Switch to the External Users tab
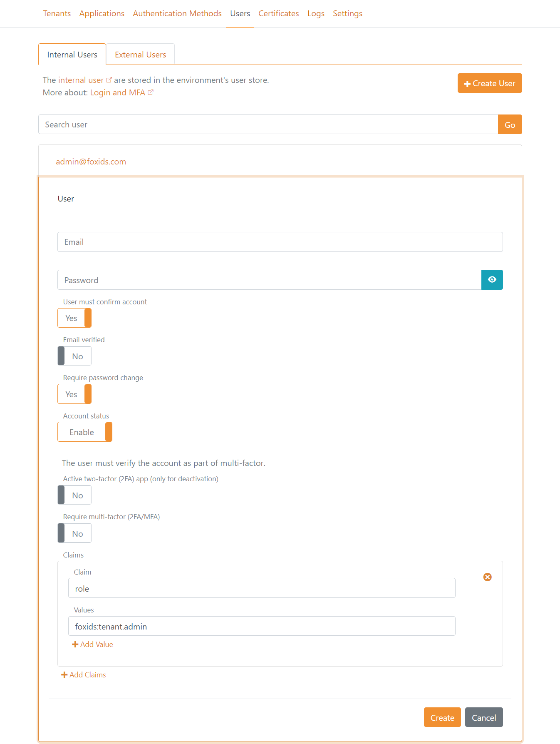 pos(140,55)
